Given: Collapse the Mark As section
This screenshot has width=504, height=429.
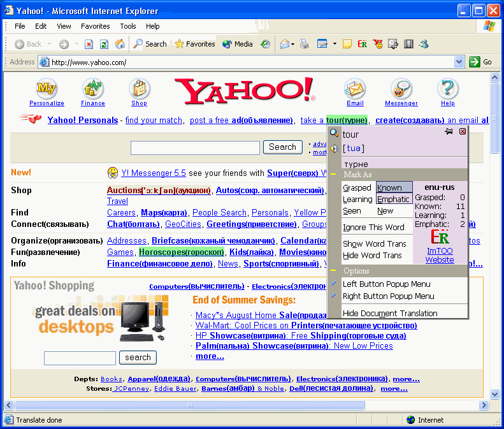Looking at the screenshot, I should tap(334, 174).
